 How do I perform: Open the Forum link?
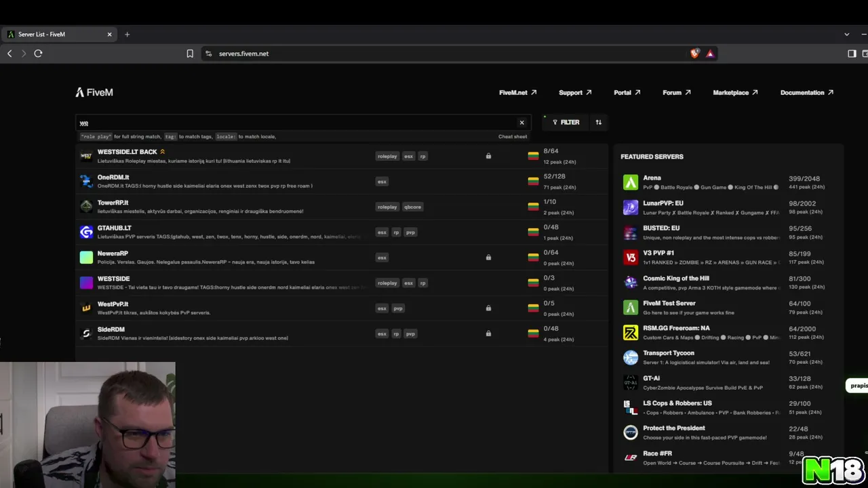pos(676,92)
